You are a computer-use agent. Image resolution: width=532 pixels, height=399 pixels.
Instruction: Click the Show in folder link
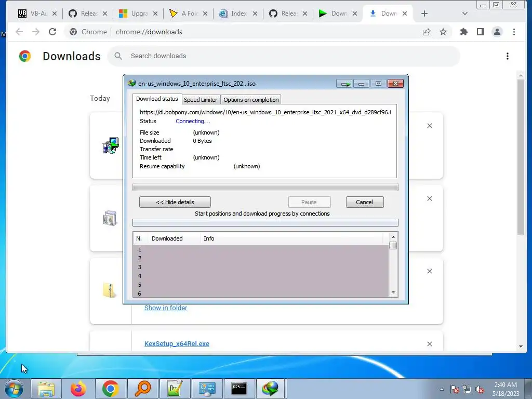[x=166, y=308]
